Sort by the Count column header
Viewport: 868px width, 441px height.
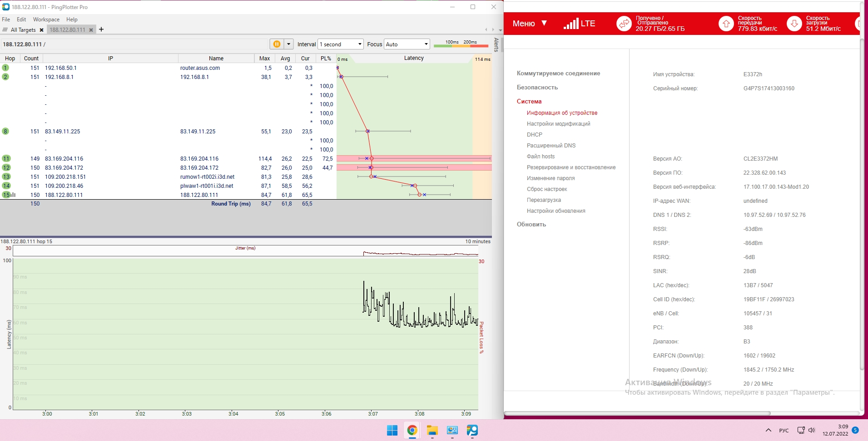click(x=31, y=59)
